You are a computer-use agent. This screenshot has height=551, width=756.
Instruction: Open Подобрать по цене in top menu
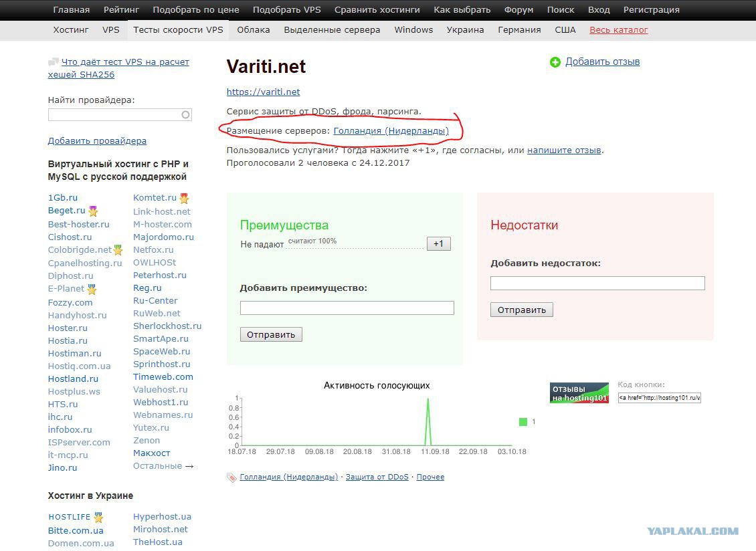196,9
